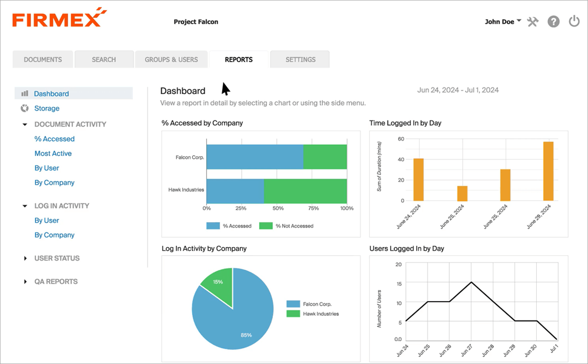The width and height of the screenshot is (588, 364).
Task: Click the help question mark icon
Action: coord(553,22)
